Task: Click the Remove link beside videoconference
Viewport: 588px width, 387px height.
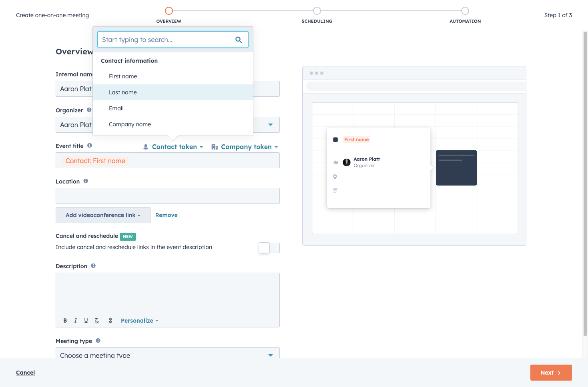Action: [167, 215]
